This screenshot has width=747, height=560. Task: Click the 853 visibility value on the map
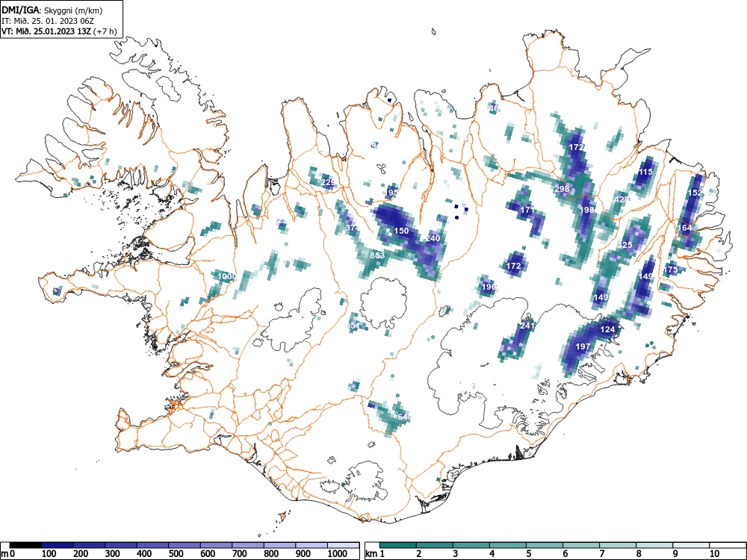[377, 255]
